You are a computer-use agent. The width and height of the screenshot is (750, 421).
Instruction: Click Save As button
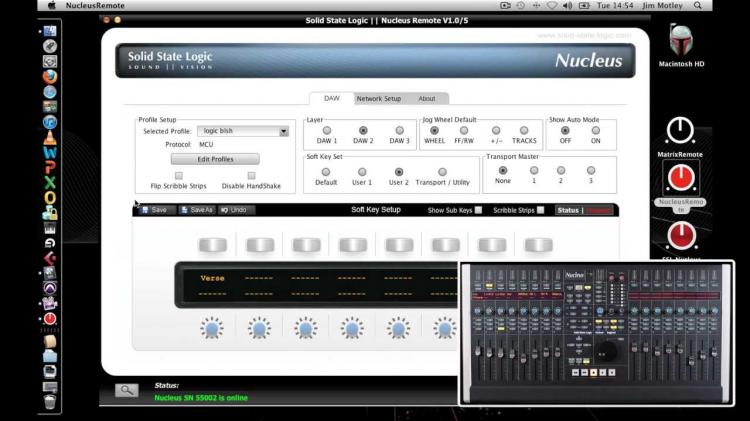click(197, 210)
